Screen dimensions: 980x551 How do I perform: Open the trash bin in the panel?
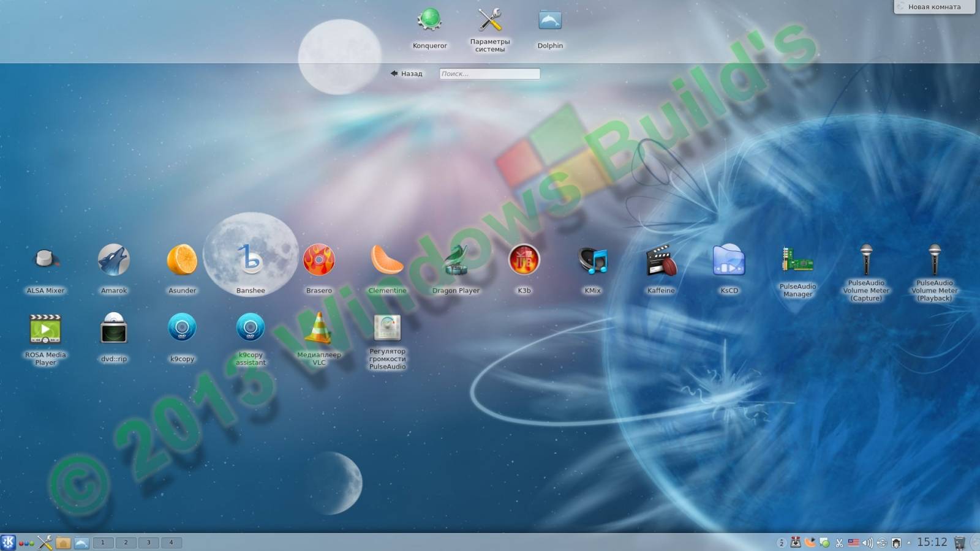coord(960,542)
